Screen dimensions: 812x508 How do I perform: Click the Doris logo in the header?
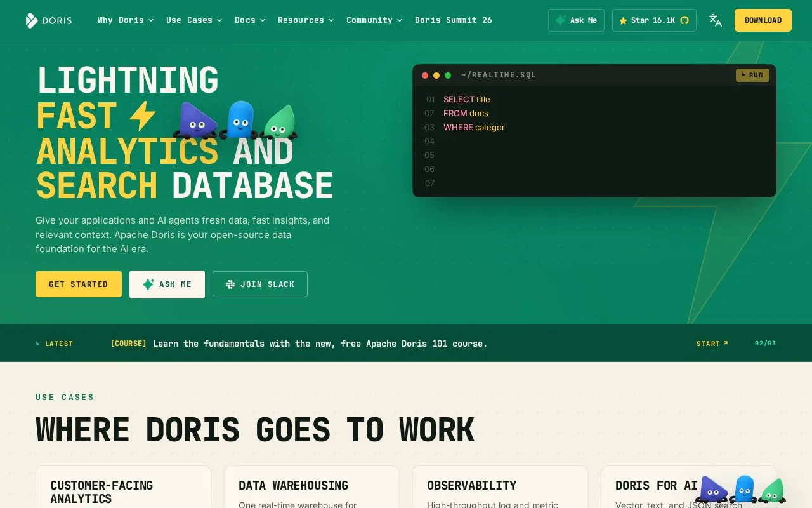point(49,20)
